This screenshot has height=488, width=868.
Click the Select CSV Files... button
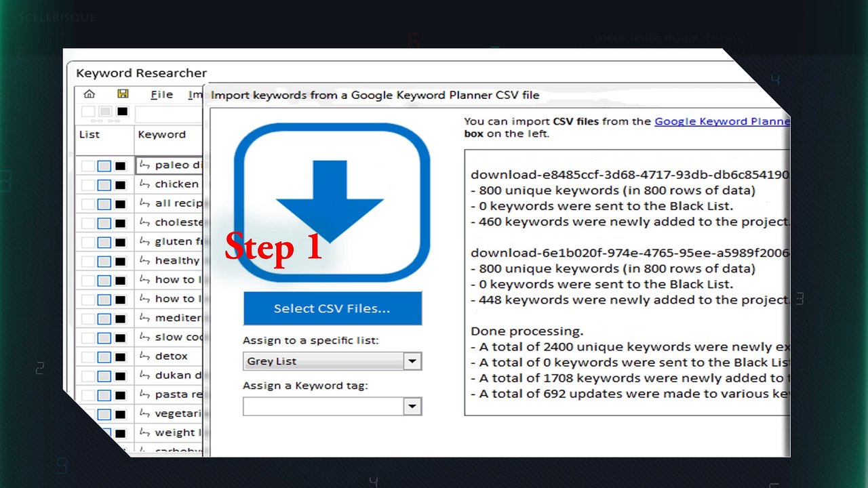(332, 308)
